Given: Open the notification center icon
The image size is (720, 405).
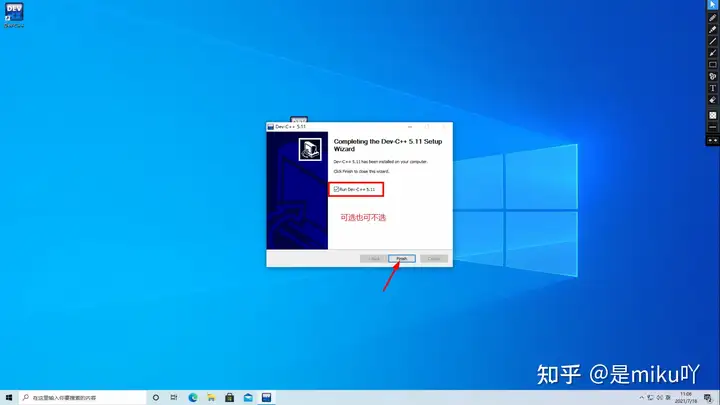Looking at the screenshot, I should pos(708,398).
